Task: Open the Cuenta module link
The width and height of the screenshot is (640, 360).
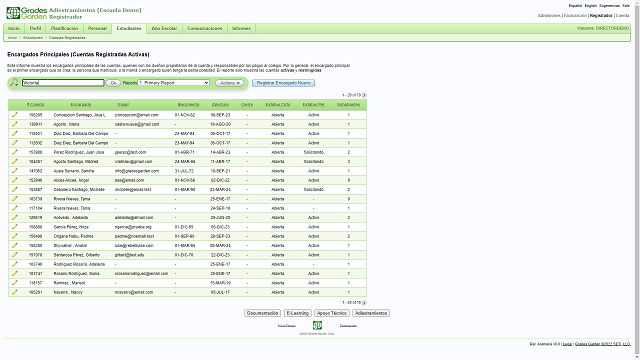Action: click(622, 16)
